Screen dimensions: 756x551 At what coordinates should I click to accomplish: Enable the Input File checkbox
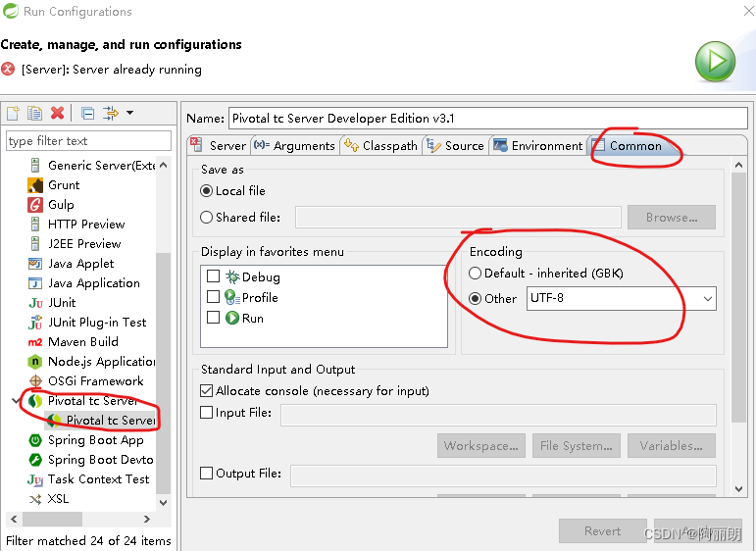[x=206, y=412]
